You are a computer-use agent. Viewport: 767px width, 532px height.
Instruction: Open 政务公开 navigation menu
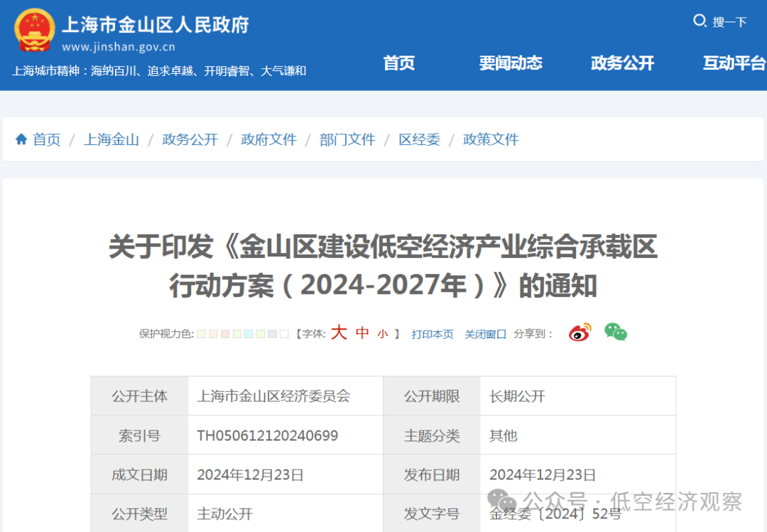pos(622,63)
